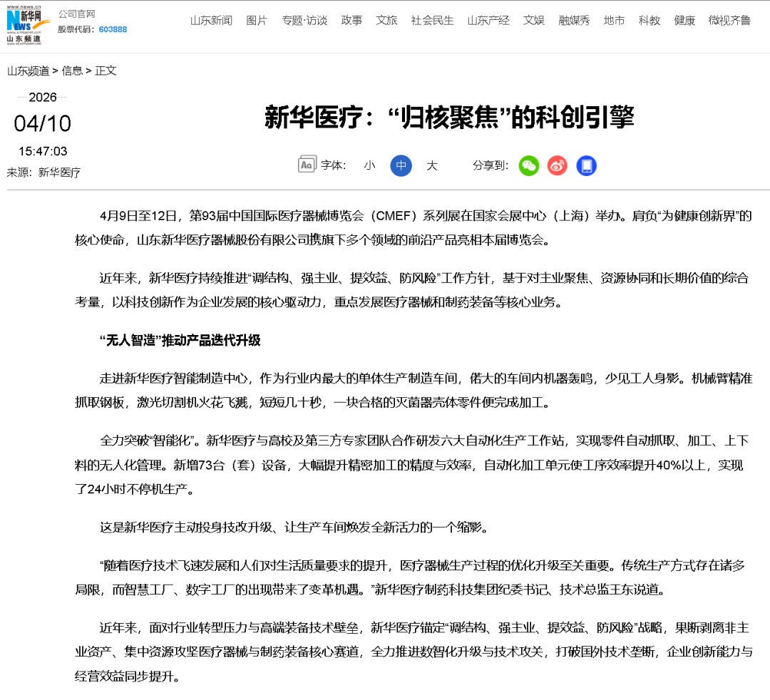The width and height of the screenshot is (770, 700).
Task: Open the 政事 section
Action: pyautogui.click(x=351, y=21)
